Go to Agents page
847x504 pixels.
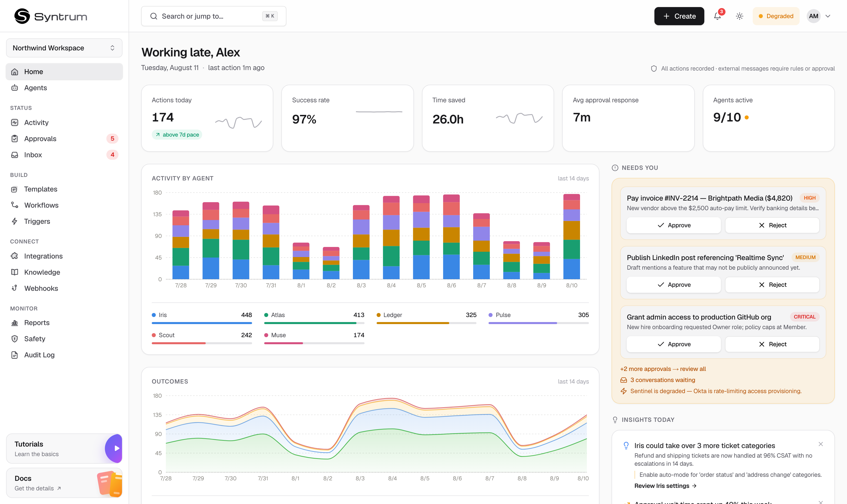[64, 88]
